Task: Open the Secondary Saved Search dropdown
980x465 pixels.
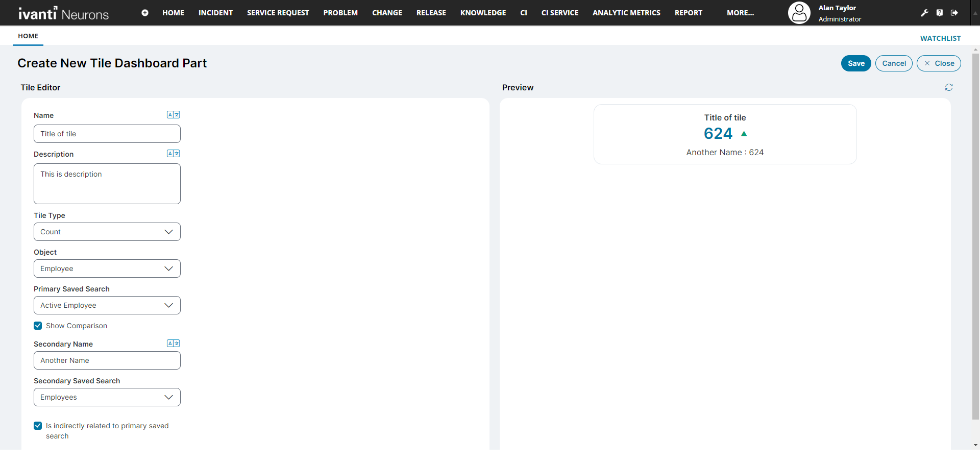Action: (x=107, y=397)
